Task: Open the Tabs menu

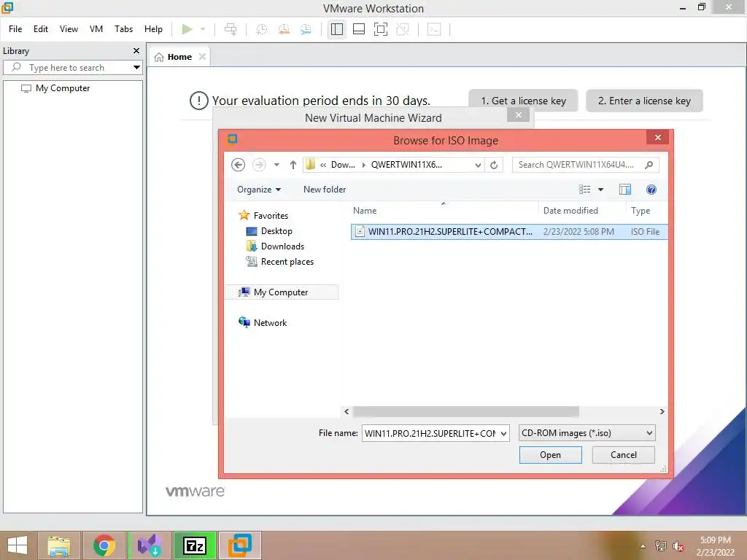Action: (123, 29)
